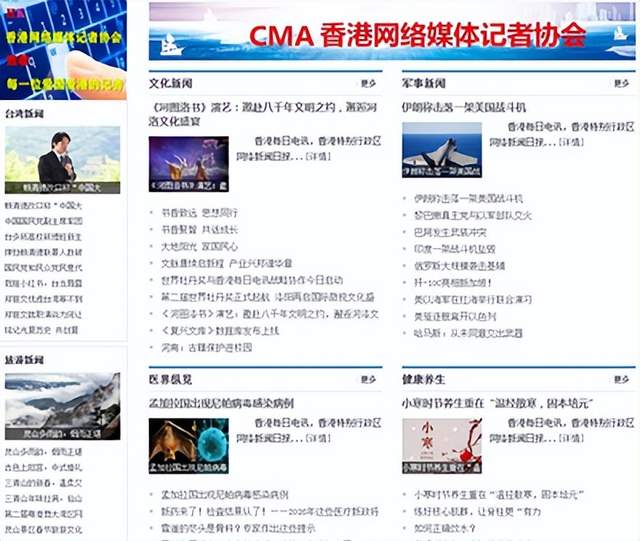640x541 pixels.
Task: Open the 军事新闻 '更多' link
Action: (621, 84)
